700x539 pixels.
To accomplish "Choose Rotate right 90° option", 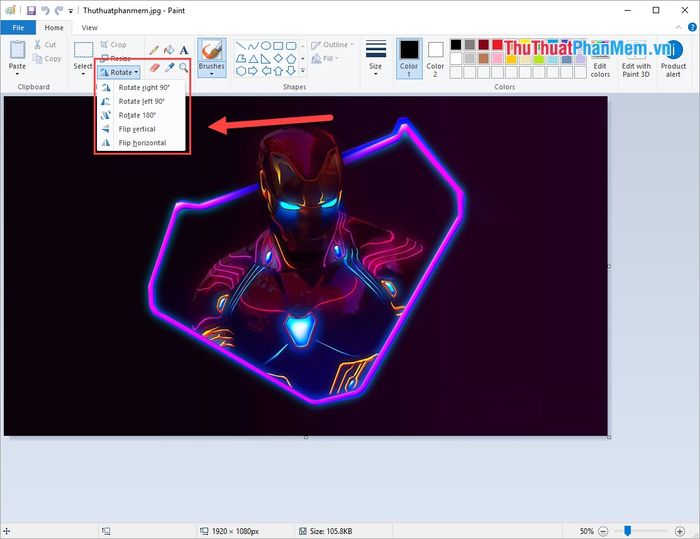I will click(141, 87).
